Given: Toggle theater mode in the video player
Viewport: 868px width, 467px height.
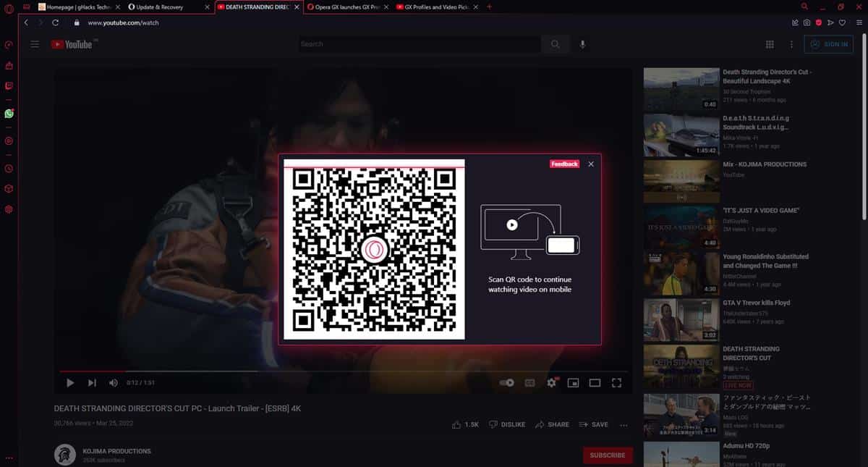Looking at the screenshot, I should click(x=595, y=382).
